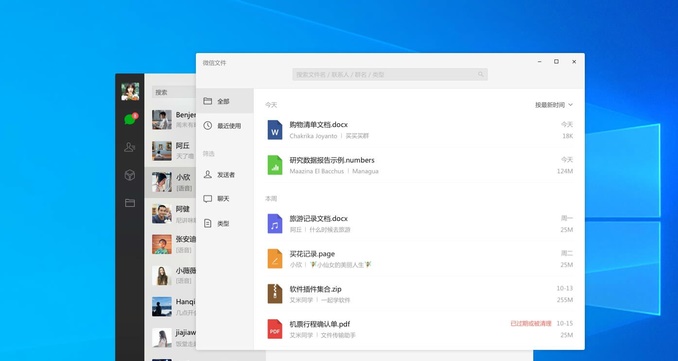The image size is (678, 361).
Task: Open the 机票行程确认单.pdf file icon
Action: pyautogui.click(x=275, y=329)
